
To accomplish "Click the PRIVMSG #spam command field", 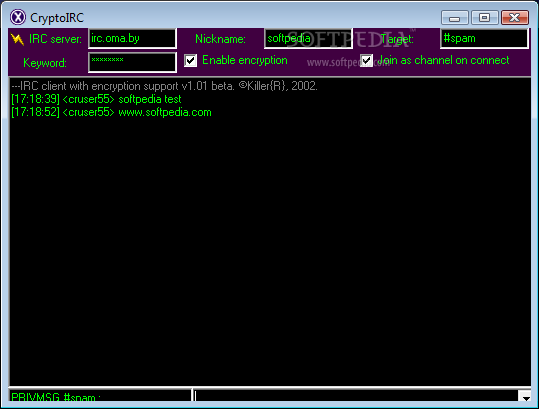I will [100, 396].
